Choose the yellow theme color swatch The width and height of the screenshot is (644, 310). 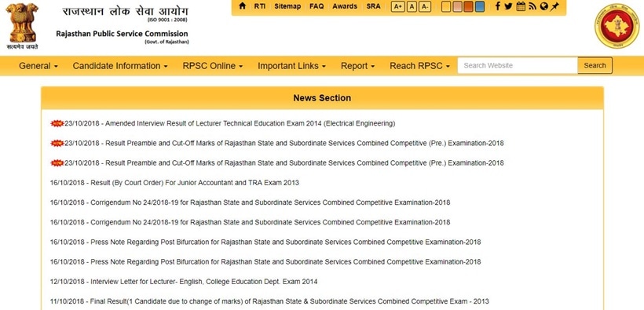[446, 6]
